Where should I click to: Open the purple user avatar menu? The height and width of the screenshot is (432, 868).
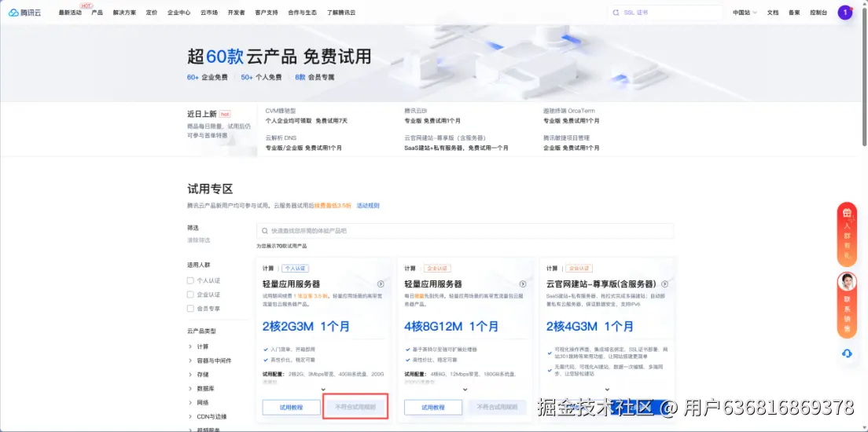click(844, 12)
